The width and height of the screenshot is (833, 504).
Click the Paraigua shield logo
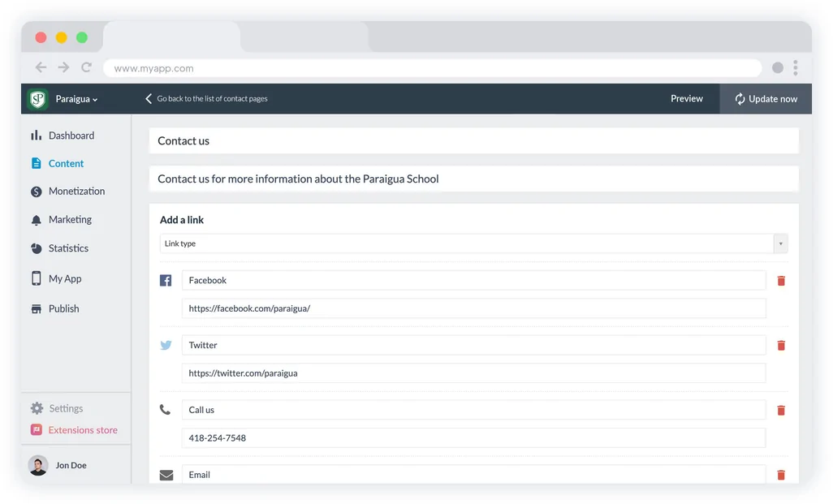(x=37, y=99)
